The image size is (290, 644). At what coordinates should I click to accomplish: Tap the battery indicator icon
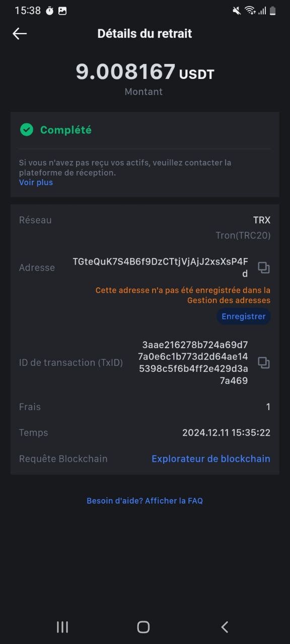(272, 11)
